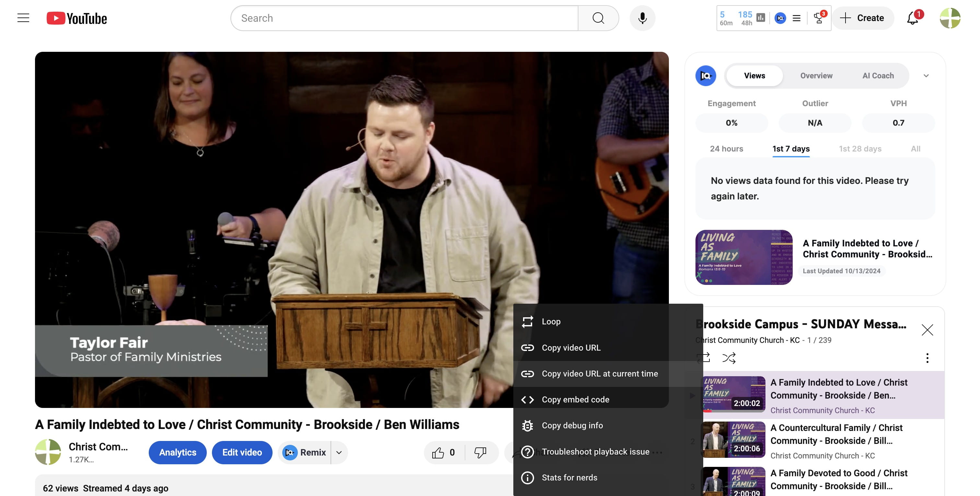The width and height of the screenshot is (980, 496).
Task: Choose Stats for nerds
Action: pos(608,477)
